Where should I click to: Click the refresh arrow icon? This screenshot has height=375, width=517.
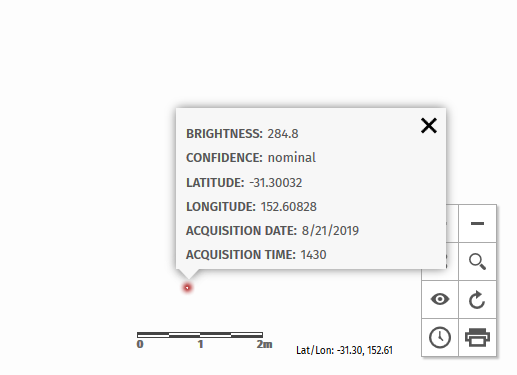click(477, 299)
